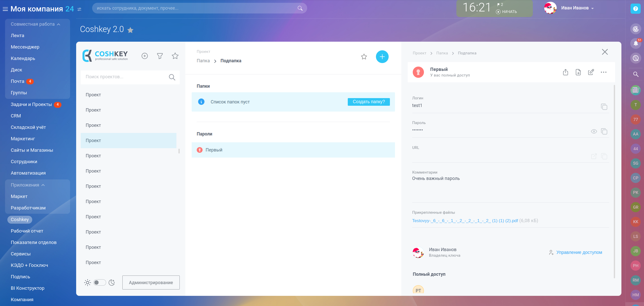Viewport: 644px width, 306px height.
Task: Open the hamburger main menu
Action: coord(5,9)
